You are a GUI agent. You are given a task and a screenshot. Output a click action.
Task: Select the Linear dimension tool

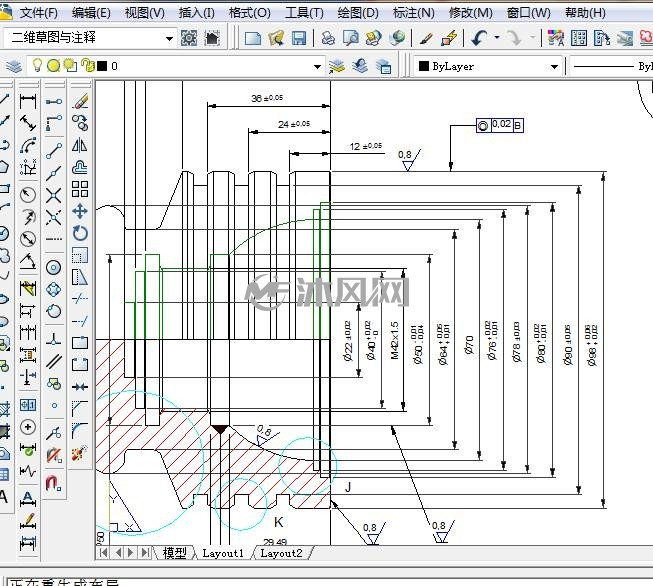28,101
